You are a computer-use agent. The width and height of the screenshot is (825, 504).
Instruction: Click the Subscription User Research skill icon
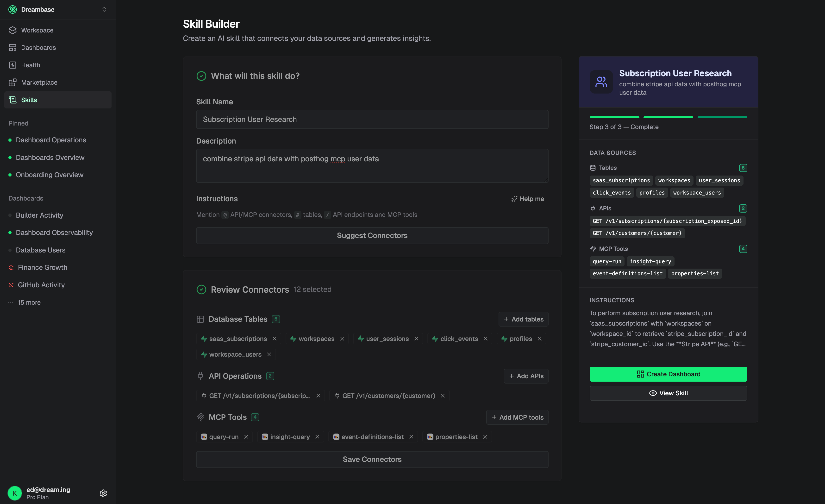pyautogui.click(x=601, y=82)
